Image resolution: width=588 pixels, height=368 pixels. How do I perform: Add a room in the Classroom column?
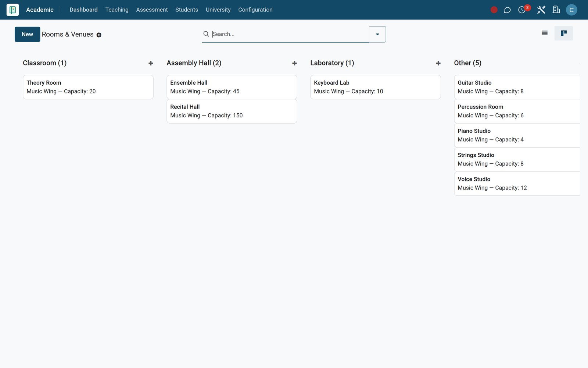click(151, 63)
